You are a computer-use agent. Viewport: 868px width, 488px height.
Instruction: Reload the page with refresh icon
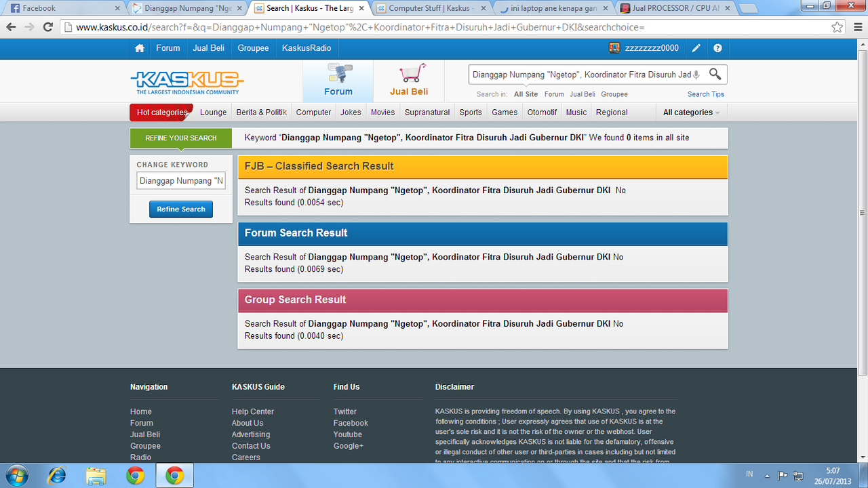coord(47,27)
